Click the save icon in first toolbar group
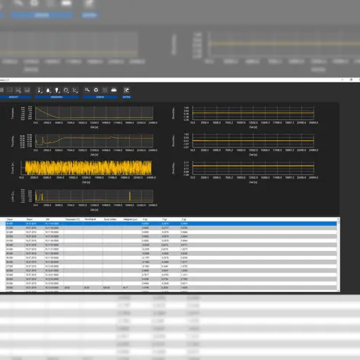Viewport: 360px width, 360px height. click(x=27, y=90)
